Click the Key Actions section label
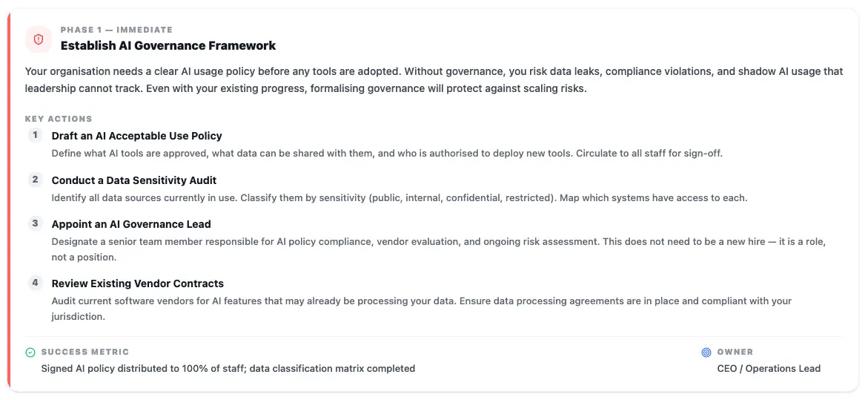 59,119
